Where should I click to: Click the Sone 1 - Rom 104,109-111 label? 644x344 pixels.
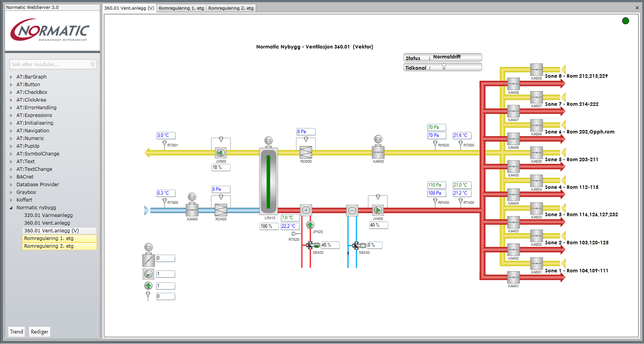(577, 271)
